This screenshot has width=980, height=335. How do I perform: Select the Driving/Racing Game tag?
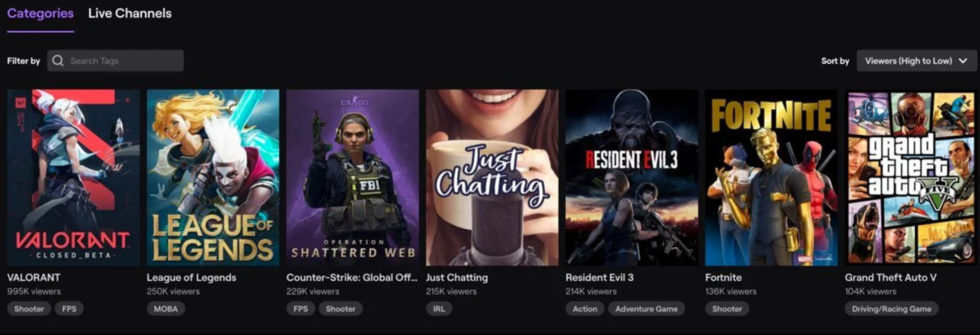891,309
